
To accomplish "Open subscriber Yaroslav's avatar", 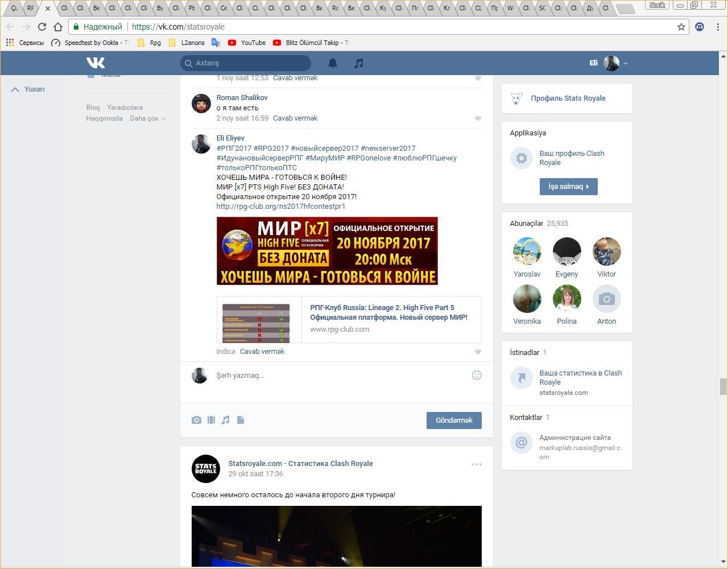I will pyautogui.click(x=527, y=251).
